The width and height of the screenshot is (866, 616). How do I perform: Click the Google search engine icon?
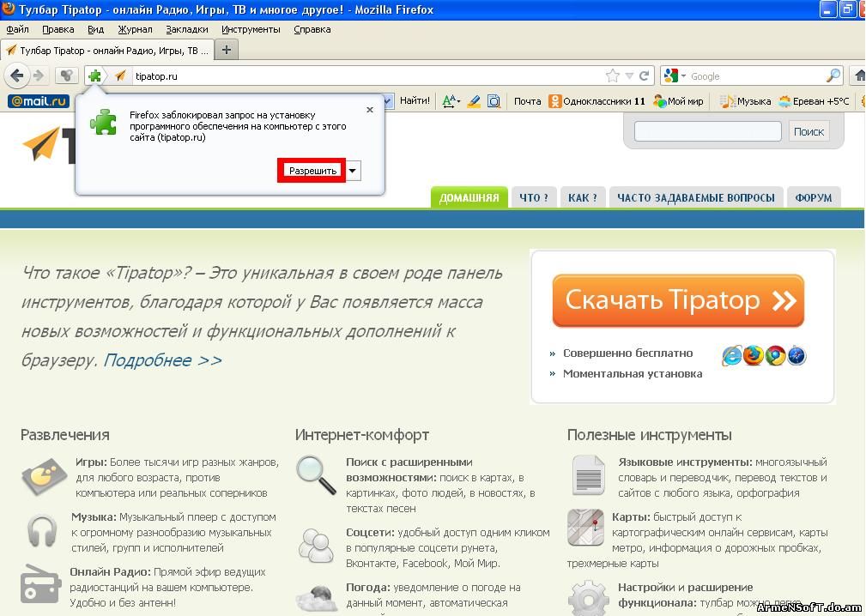670,76
